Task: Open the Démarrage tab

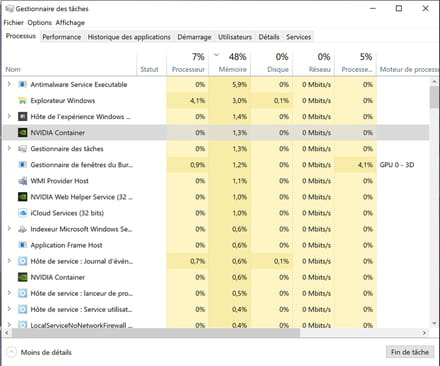Action: [194, 37]
